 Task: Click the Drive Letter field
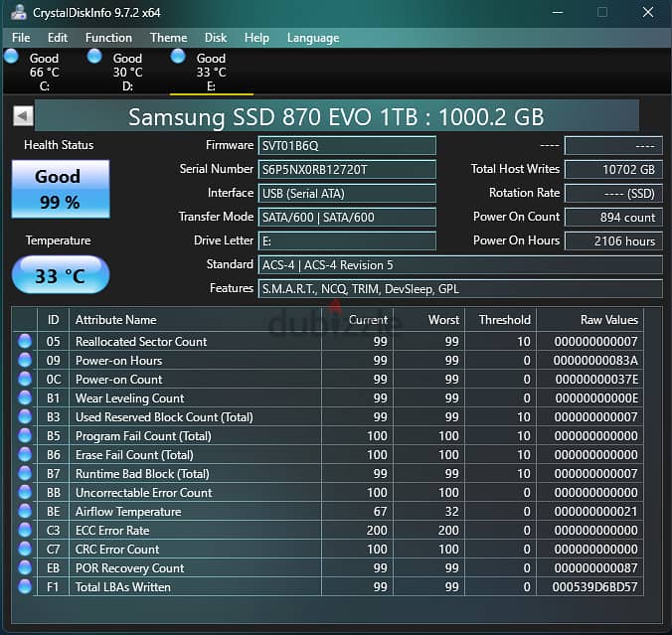(347, 240)
